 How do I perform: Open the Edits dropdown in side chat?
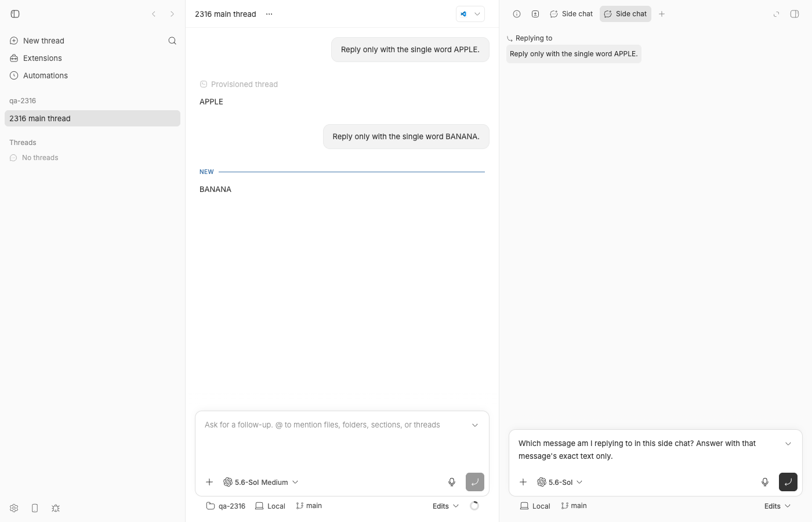point(777,506)
